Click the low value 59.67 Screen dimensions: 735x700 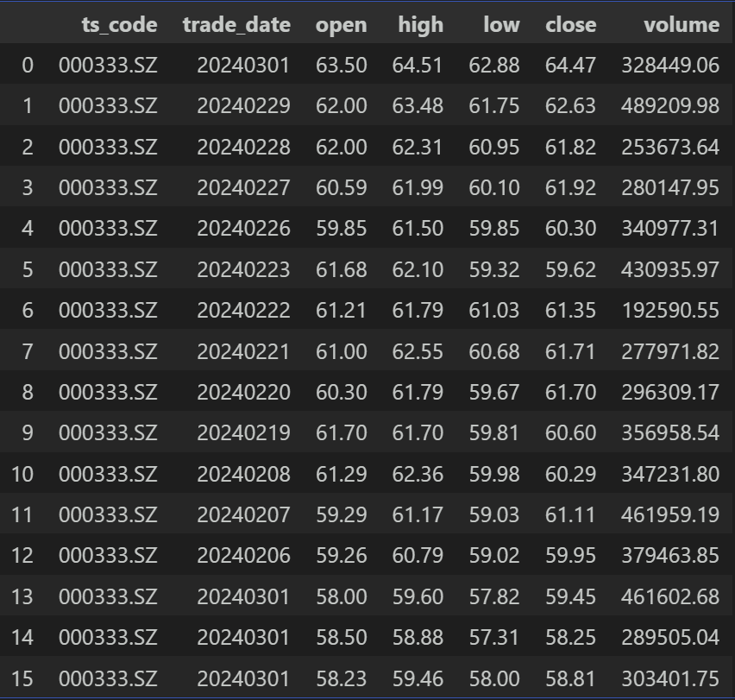tap(494, 393)
